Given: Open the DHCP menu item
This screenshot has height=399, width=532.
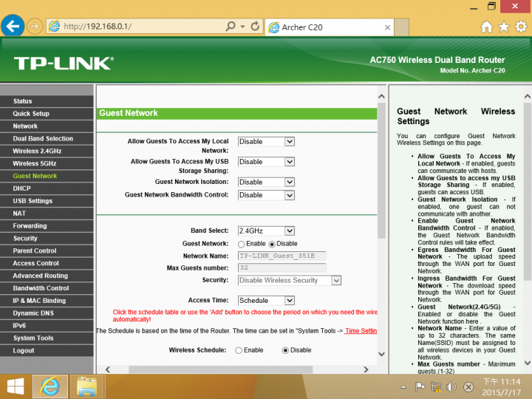Looking at the screenshot, I should coord(47,188).
